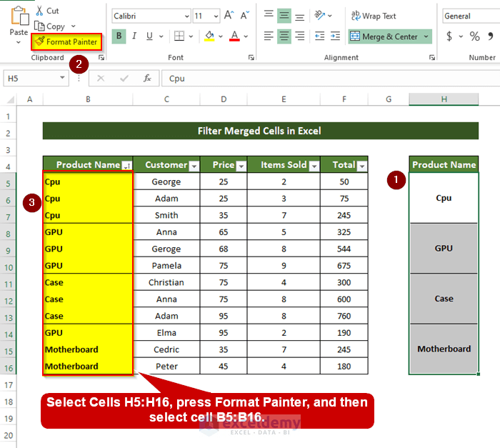This screenshot has width=500, height=448.
Task: Click the Cut scissors icon
Action: (x=39, y=11)
